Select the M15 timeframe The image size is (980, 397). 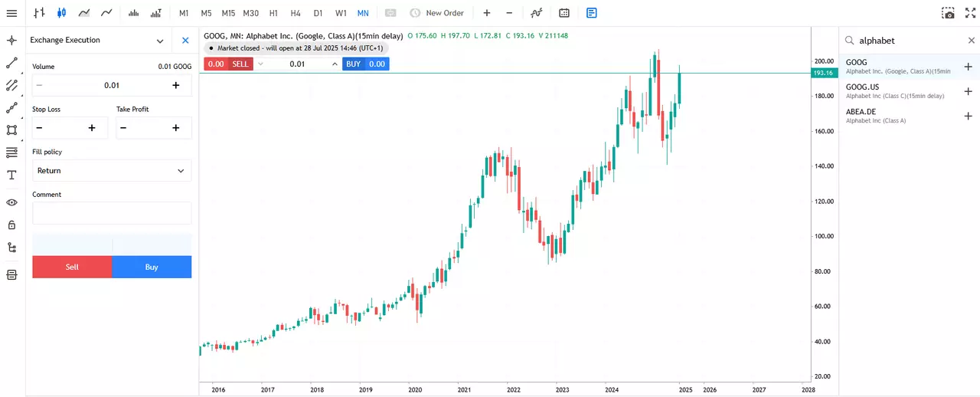coord(228,13)
